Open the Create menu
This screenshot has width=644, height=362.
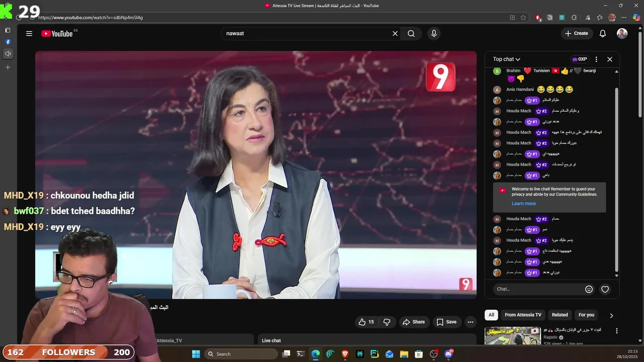[x=576, y=34]
